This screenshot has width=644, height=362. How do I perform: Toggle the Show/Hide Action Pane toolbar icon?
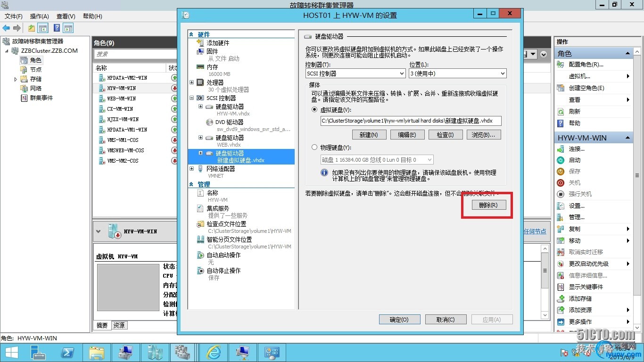[68, 28]
